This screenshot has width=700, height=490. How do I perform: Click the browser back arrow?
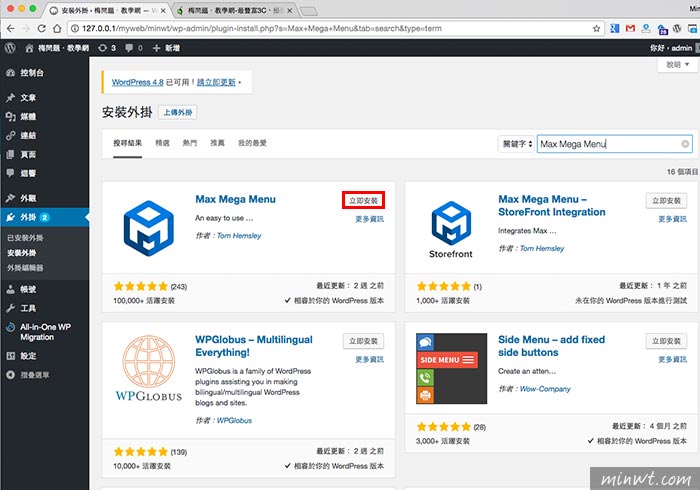point(11,29)
